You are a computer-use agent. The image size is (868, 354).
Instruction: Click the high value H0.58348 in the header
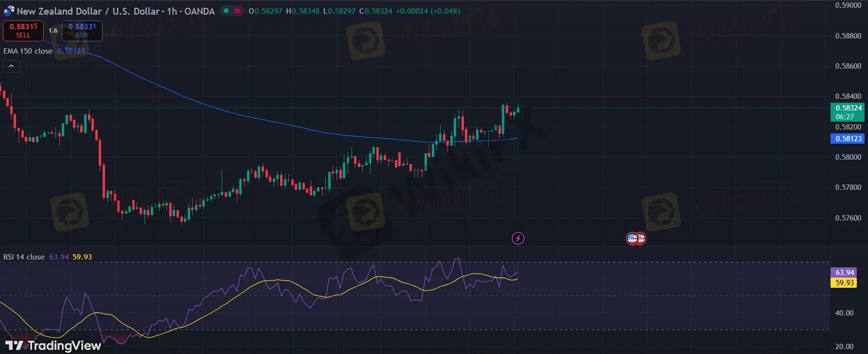(x=302, y=11)
